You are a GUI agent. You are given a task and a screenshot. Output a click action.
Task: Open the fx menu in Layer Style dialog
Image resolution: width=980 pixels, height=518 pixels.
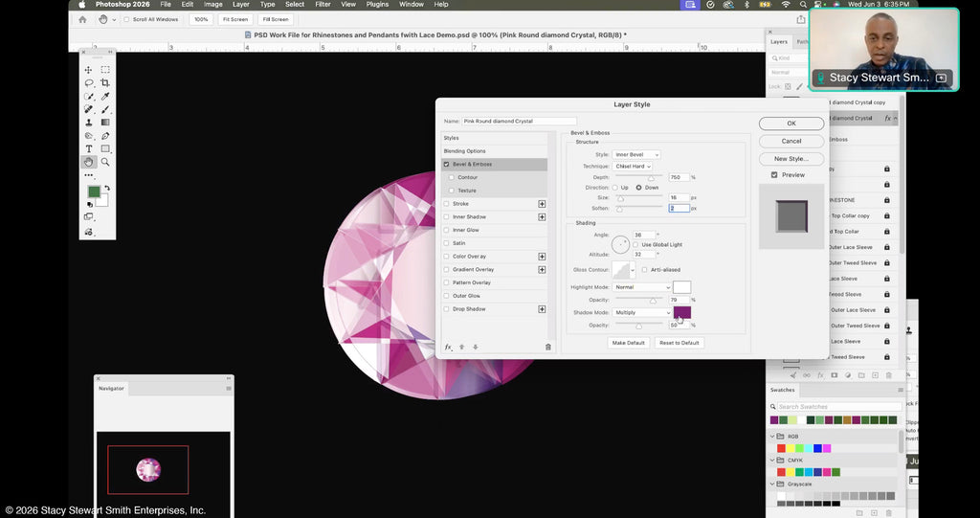point(448,347)
